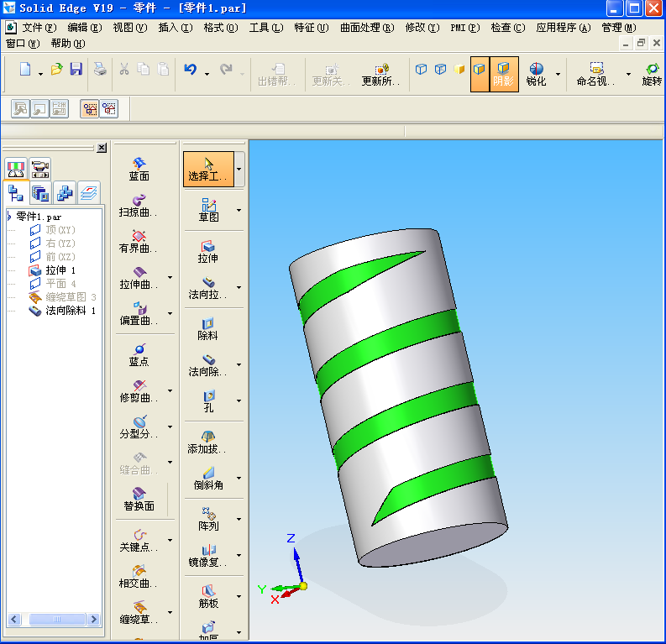Open the 文件(F) menu
This screenshot has width=666, height=644.
(x=39, y=28)
